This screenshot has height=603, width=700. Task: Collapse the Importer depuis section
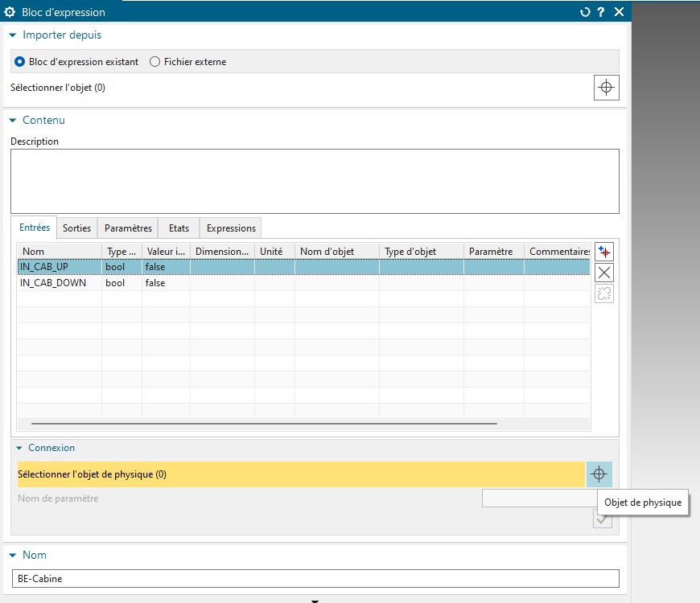click(x=13, y=35)
